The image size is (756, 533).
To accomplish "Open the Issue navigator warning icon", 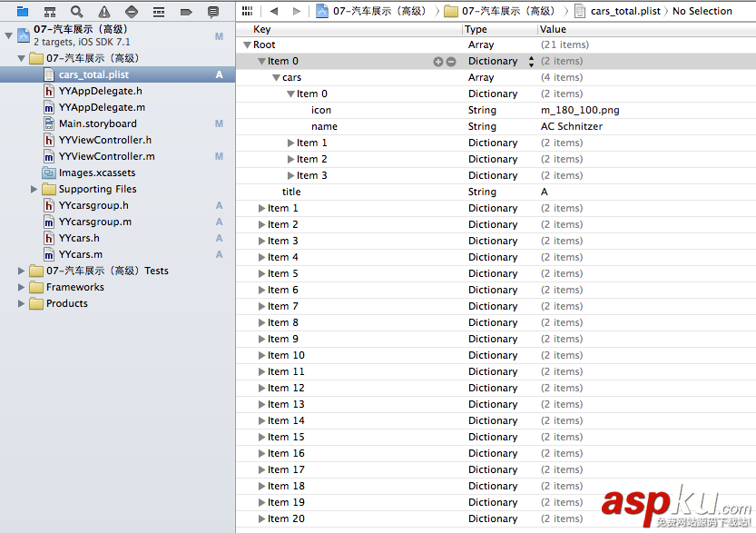I will [104, 11].
